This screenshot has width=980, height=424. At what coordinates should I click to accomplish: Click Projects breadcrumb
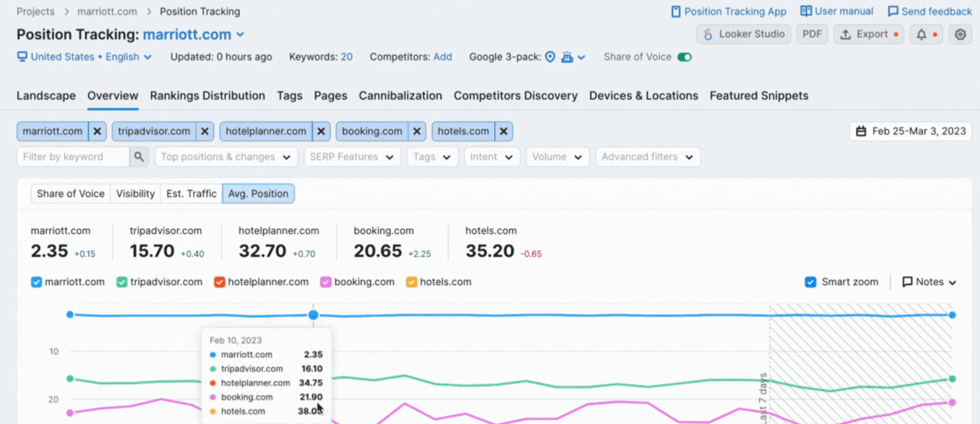point(36,12)
